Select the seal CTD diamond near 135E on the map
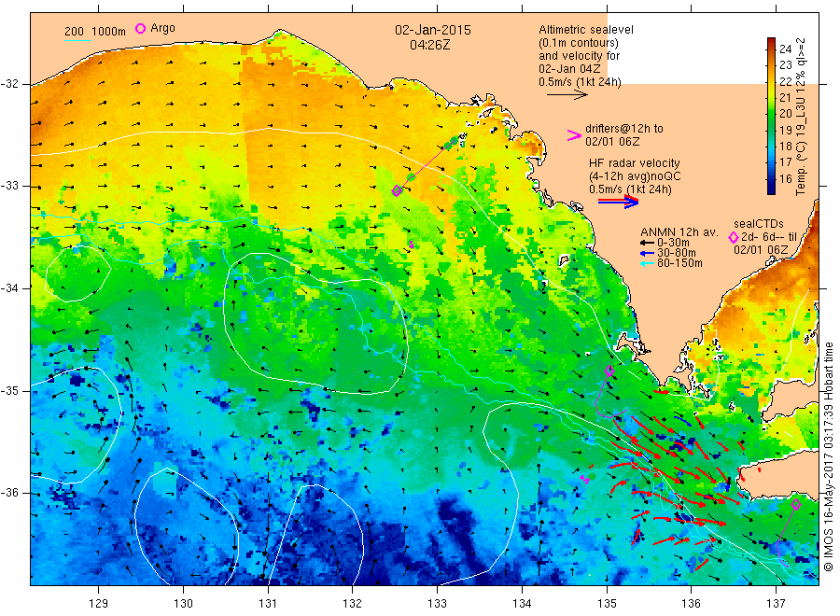The height and width of the screenshot is (616, 840). (609, 371)
